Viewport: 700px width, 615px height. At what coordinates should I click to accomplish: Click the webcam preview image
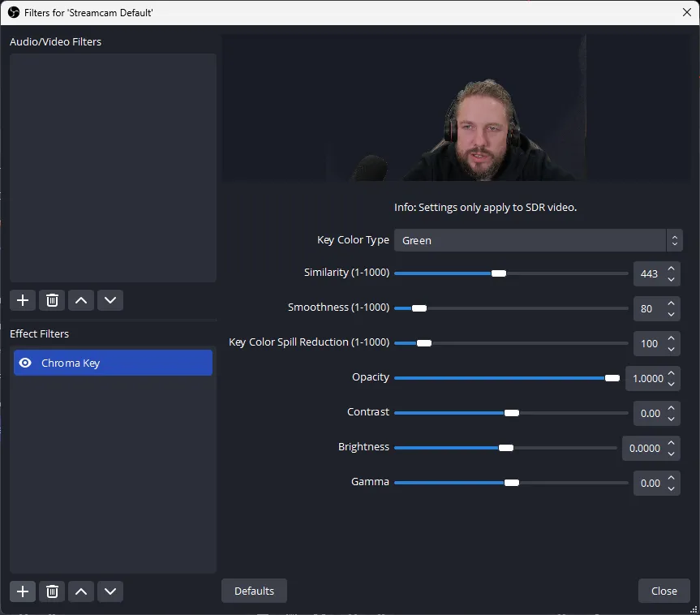tap(456, 108)
